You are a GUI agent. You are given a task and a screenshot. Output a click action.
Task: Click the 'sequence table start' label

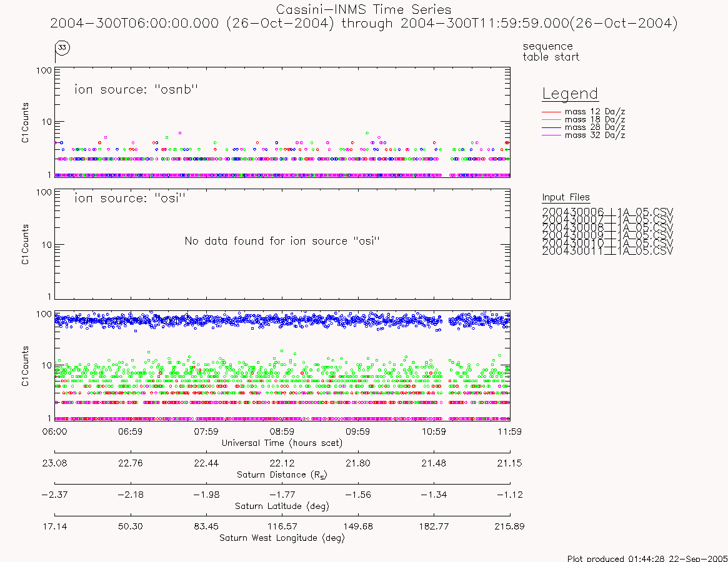point(551,51)
